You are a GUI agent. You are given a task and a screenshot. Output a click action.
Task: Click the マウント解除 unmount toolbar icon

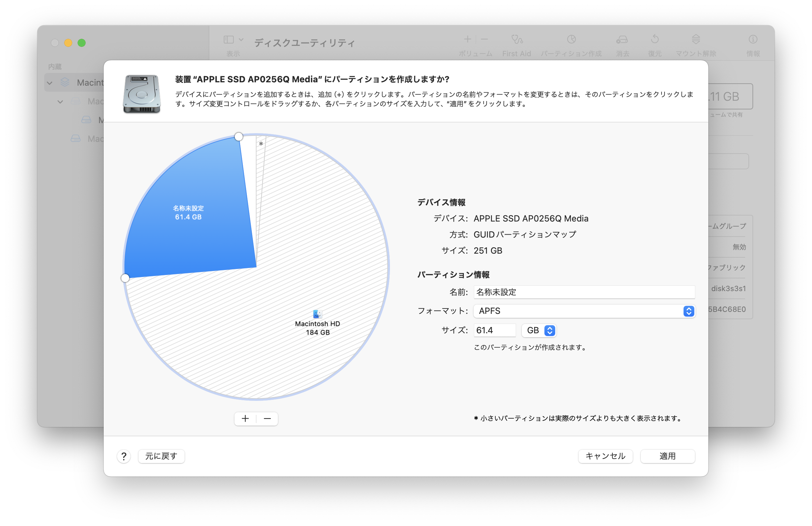(x=696, y=39)
